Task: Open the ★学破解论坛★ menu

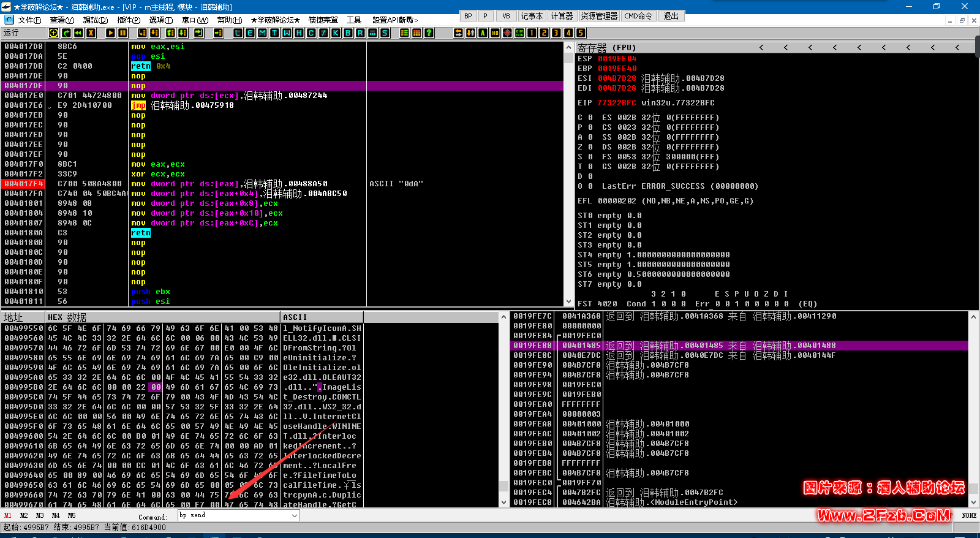Action: coord(275,20)
